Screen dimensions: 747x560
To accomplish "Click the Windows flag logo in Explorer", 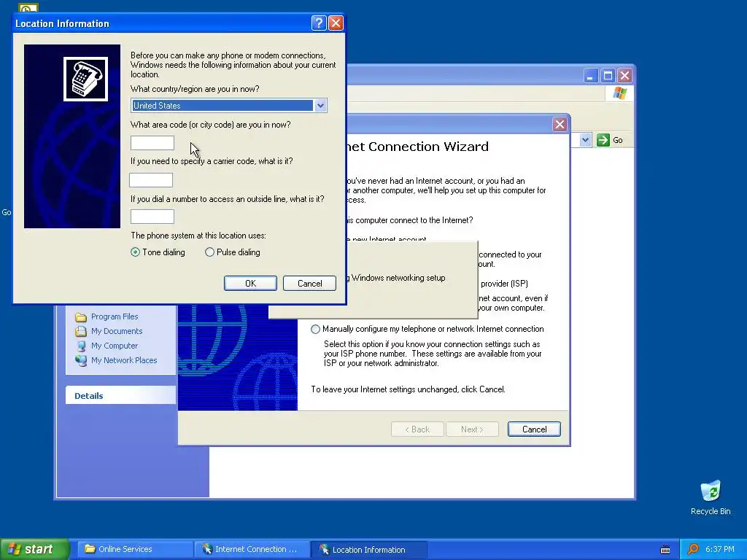I will click(x=620, y=93).
